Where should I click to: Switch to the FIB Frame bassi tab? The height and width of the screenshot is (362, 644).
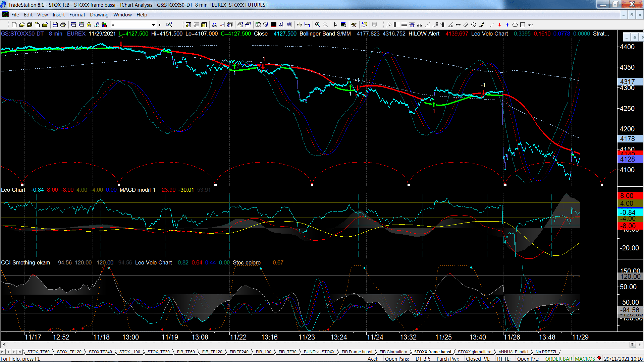(357, 352)
